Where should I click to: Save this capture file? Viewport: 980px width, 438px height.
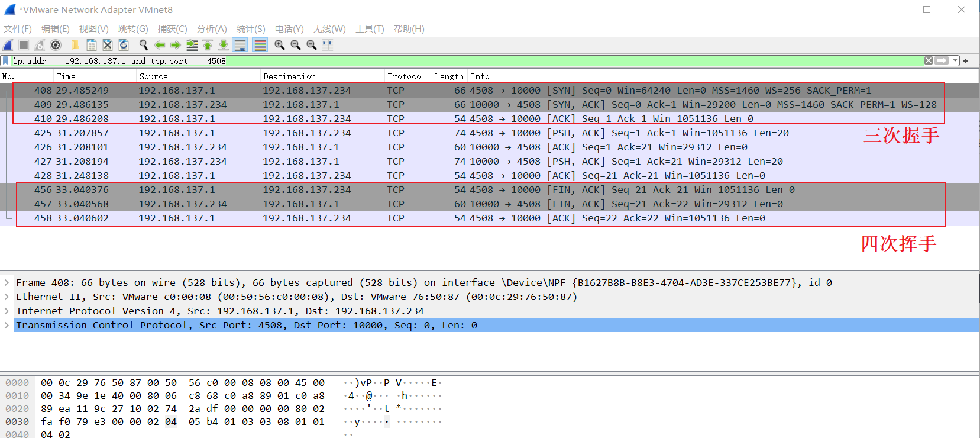pyautogui.click(x=92, y=45)
